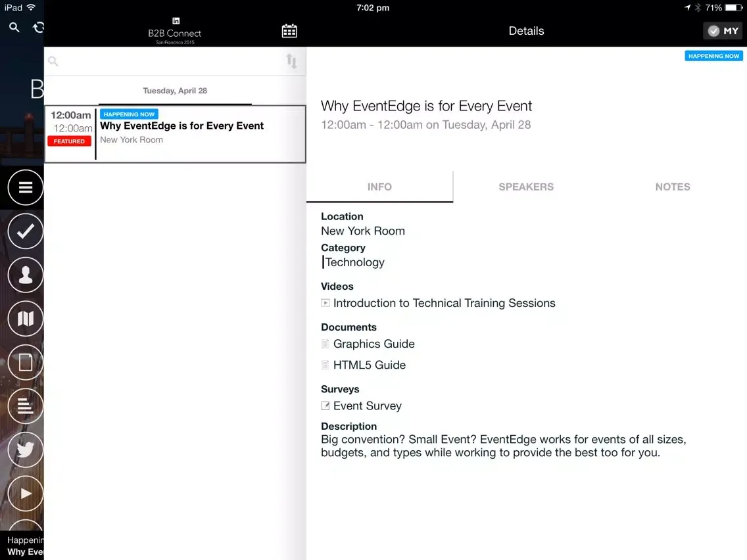
Task: Click the video play icon beside Introduction
Action: tap(325, 303)
